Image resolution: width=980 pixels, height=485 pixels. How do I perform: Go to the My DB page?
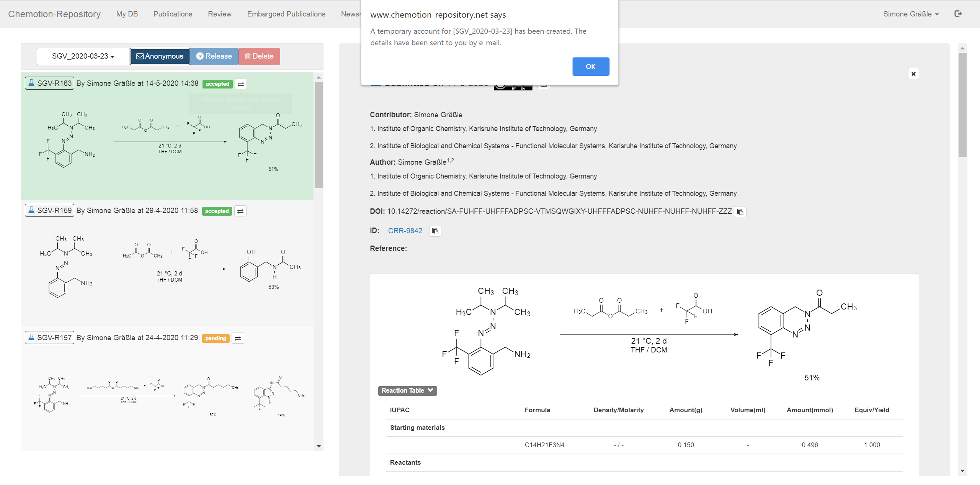click(x=127, y=14)
